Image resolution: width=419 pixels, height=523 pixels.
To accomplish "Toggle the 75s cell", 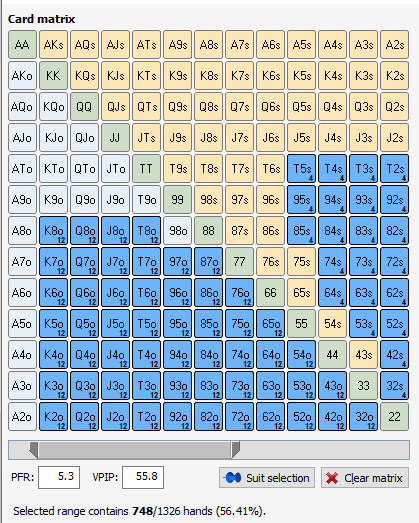I will (302, 262).
